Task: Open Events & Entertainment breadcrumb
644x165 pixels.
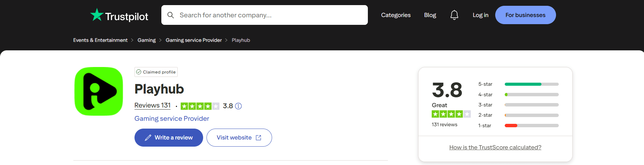Action: coord(100,40)
